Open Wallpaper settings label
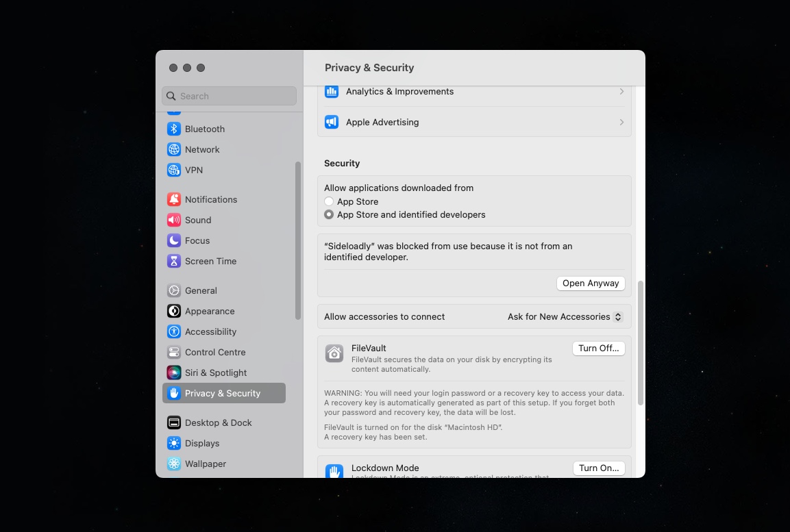Image resolution: width=790 pixels, height=532 pixels. [205, 464]
